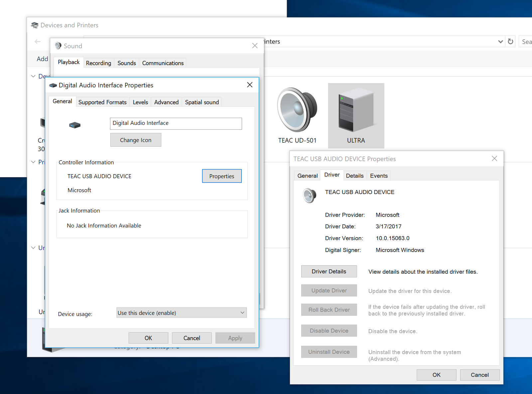Click the Devices and Printers title icon
The width and height of the screenshot is (532, 394).
pos(35,25)
